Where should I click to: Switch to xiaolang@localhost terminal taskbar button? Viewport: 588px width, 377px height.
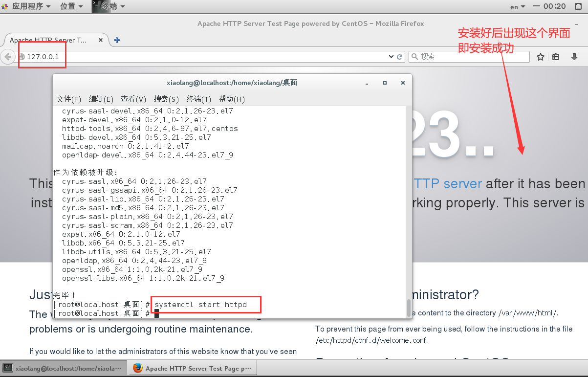click(x=63, y=368)
